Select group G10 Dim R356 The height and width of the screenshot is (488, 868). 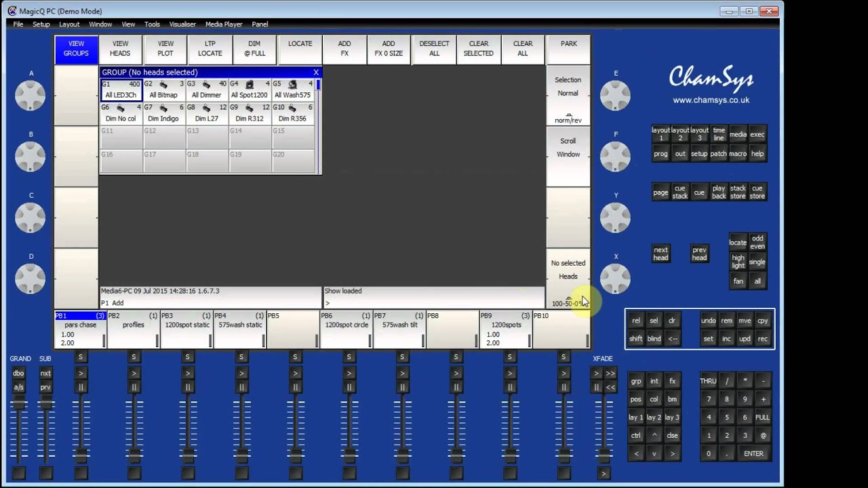(292, 113)
